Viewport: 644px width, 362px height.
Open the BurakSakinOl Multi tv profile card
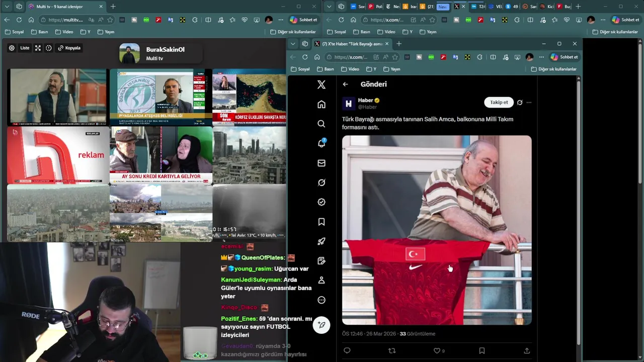(160, 54)
